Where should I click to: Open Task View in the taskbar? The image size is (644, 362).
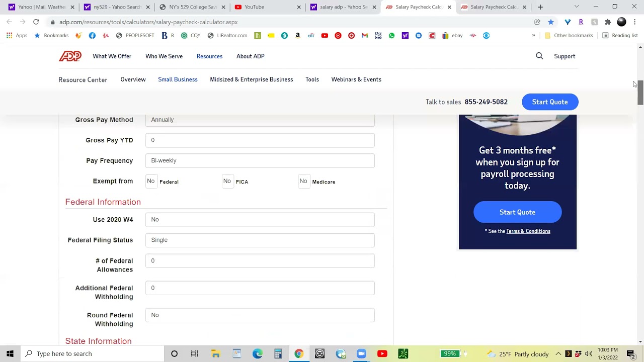195,353
